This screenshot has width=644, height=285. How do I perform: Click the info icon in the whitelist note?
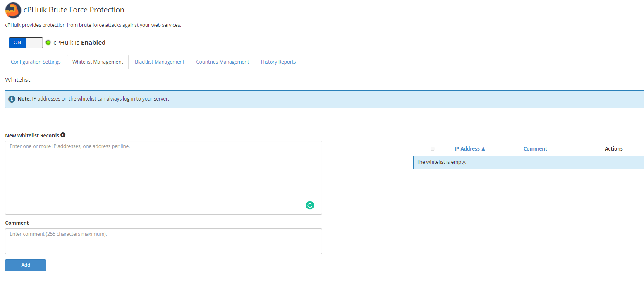tap(12, 99)
